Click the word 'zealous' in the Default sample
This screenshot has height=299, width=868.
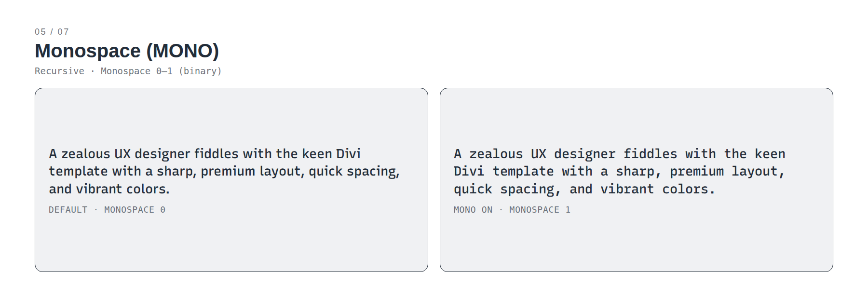[x=86, y=154]
